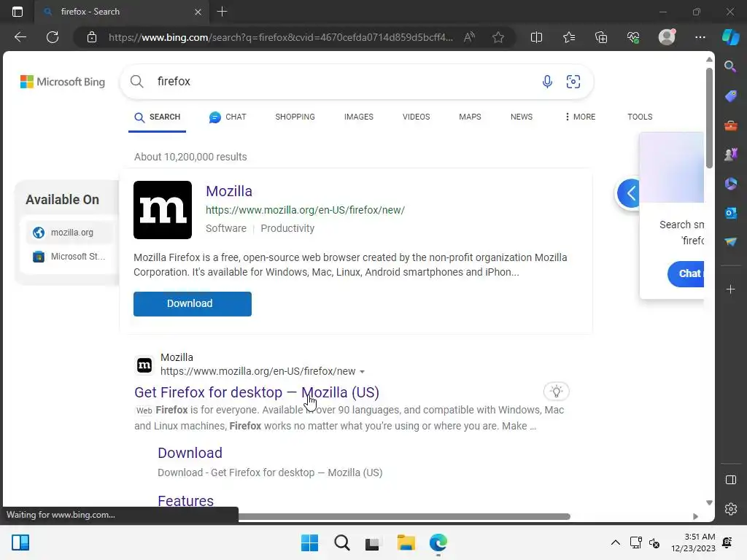The image size is (747, 560).
Task: View site information lock icon
Action: pos(92,37)
